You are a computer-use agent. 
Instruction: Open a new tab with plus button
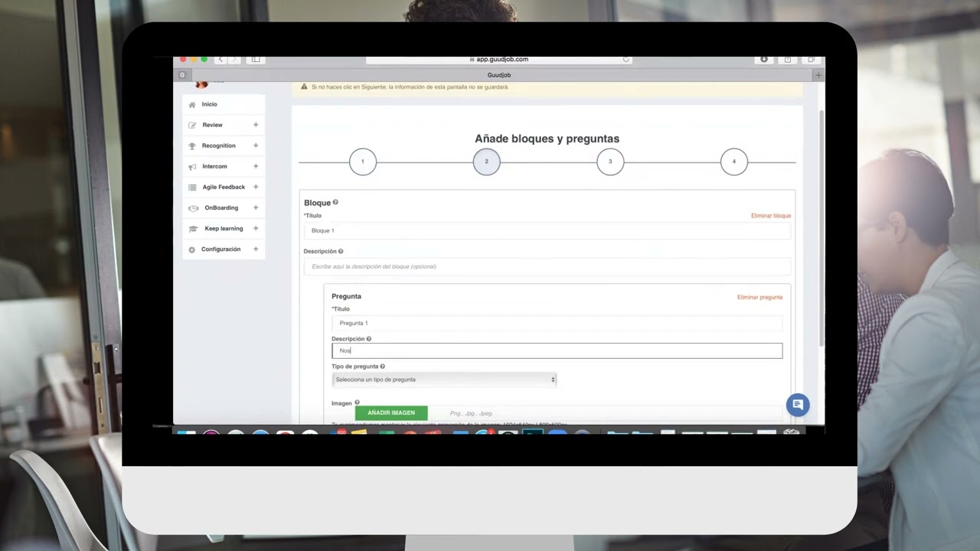(818, 75)
